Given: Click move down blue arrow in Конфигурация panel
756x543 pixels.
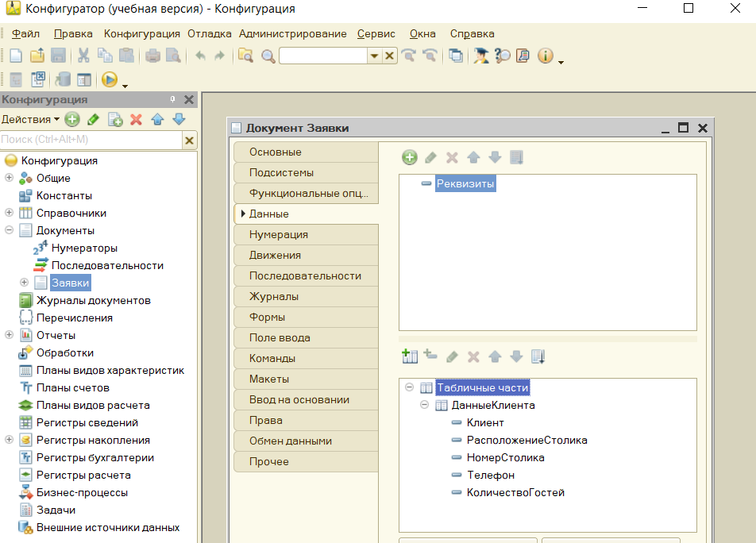Looking at the screenshot, I should click(179, 119).
